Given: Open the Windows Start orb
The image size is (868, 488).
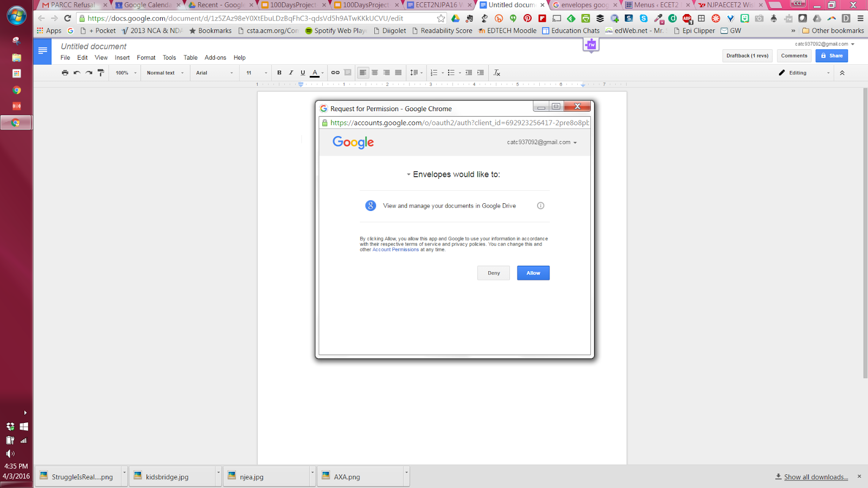Looking at the screenshot, I should (16, 16).
